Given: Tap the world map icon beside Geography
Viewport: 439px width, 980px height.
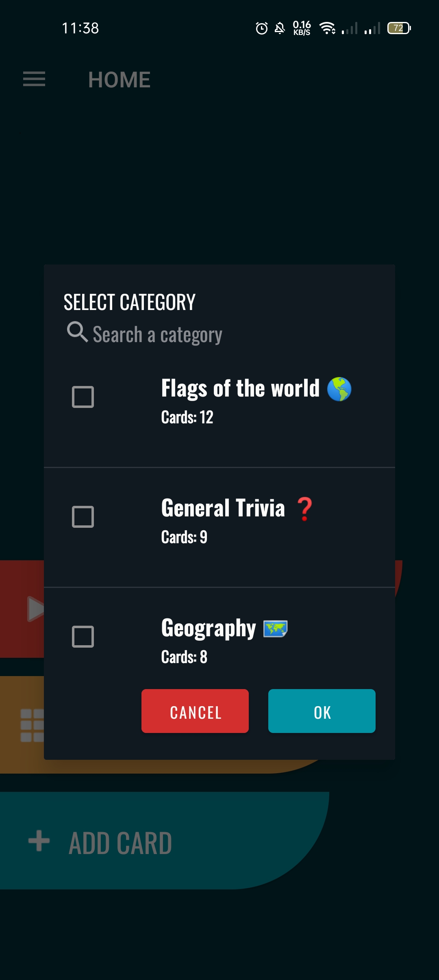Looking at the screenshot, I should click(276, 629).
